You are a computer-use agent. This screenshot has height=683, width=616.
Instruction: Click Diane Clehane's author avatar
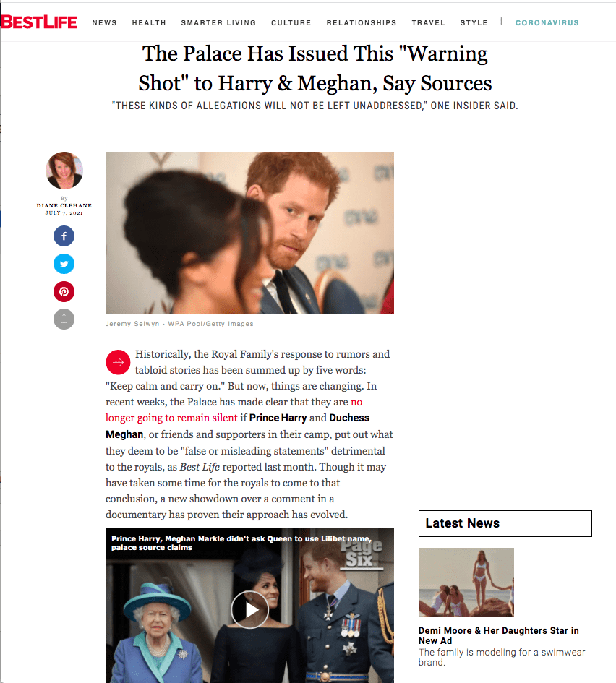(64, 171)
